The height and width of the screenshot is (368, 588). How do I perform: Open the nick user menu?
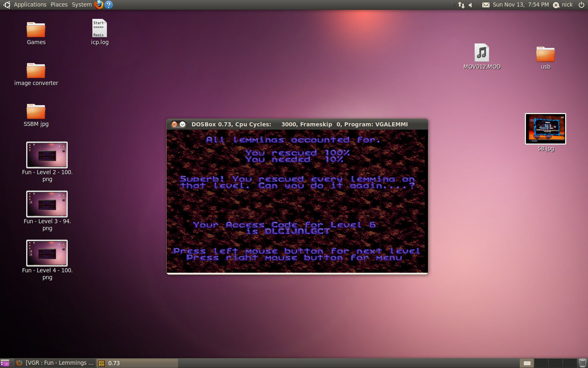click(563, 4)
